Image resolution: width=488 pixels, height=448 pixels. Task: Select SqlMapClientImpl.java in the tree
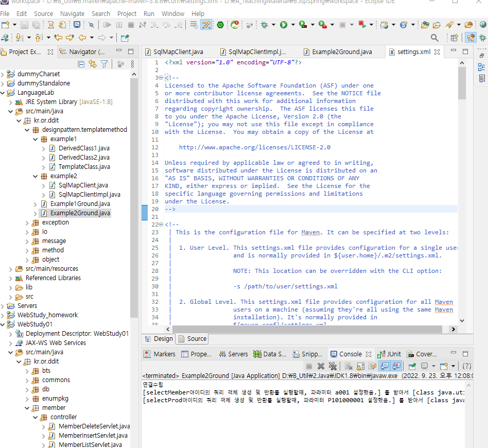click(x=90, y=195)
